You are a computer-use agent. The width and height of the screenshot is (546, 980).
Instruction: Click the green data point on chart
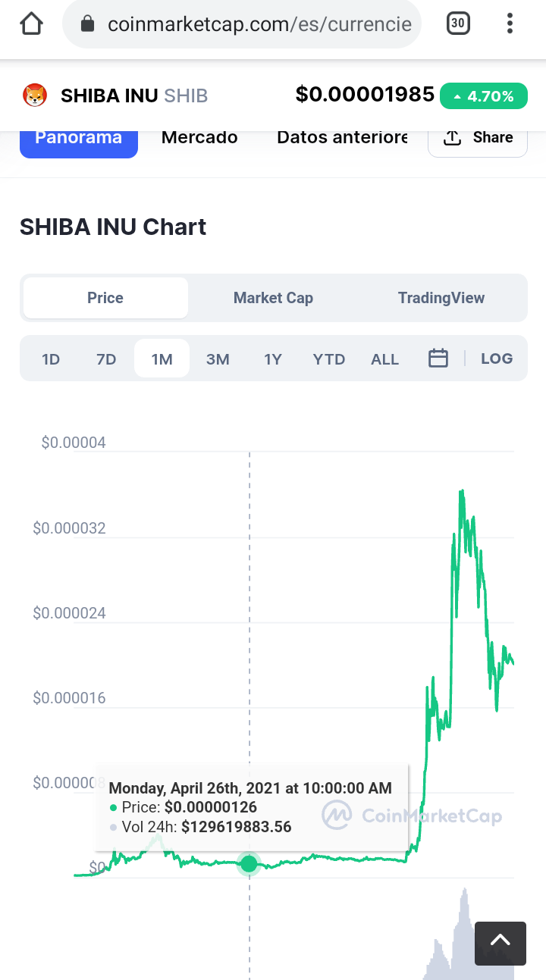click(249, 863)
